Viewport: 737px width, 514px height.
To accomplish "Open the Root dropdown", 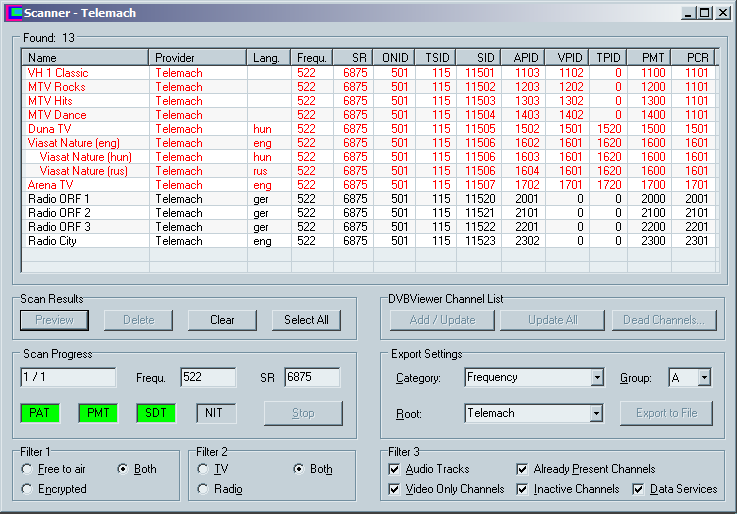I will 596,413.
